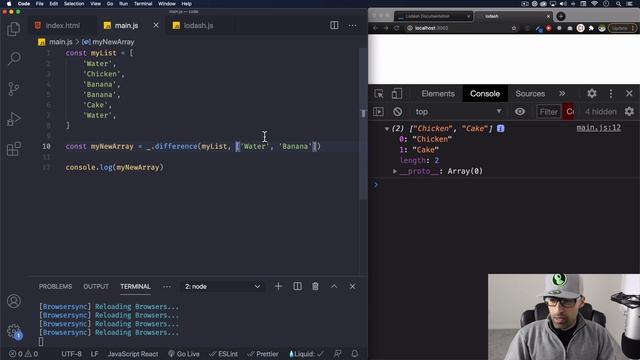Open the OUTPUT panel tab
This screenshot has height=360, width=640.
[96, 287]
